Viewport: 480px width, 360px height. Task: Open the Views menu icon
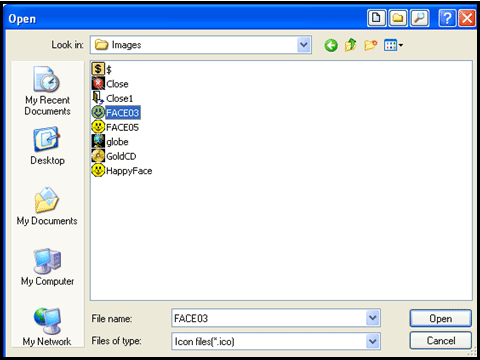[393, 45]
